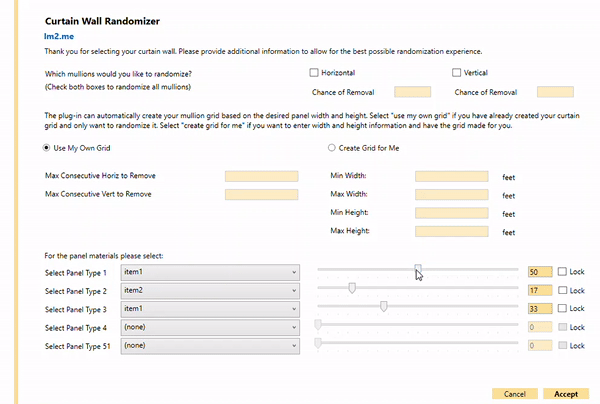600x404 pixels.
Task: Click the Max Consecutive Horiz to Remove field
Action: (x=262, y=176)
